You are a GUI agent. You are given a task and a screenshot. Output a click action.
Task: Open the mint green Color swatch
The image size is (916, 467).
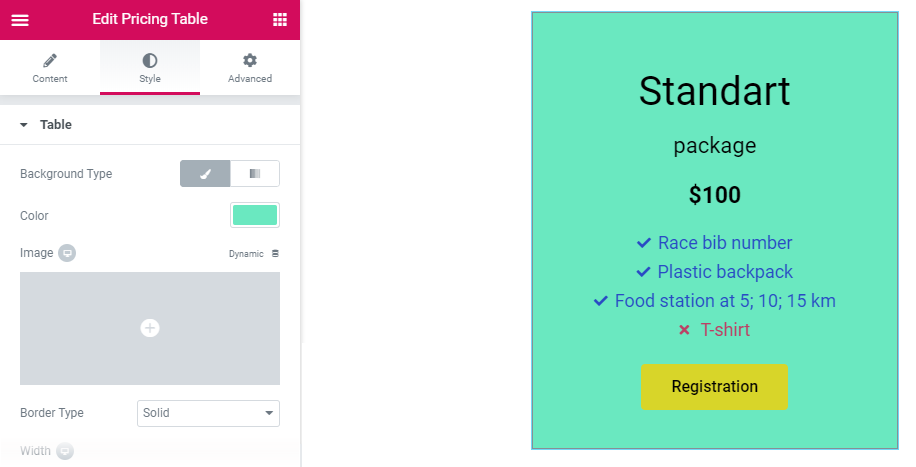point(255,215)
